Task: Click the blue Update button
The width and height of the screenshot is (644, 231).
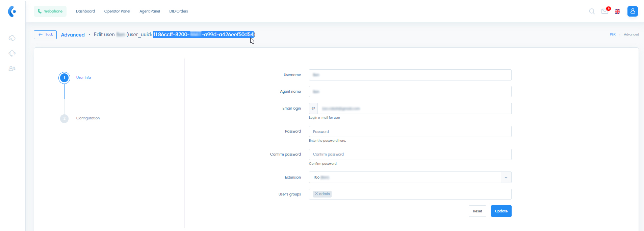Action: (x=501, y=211)
